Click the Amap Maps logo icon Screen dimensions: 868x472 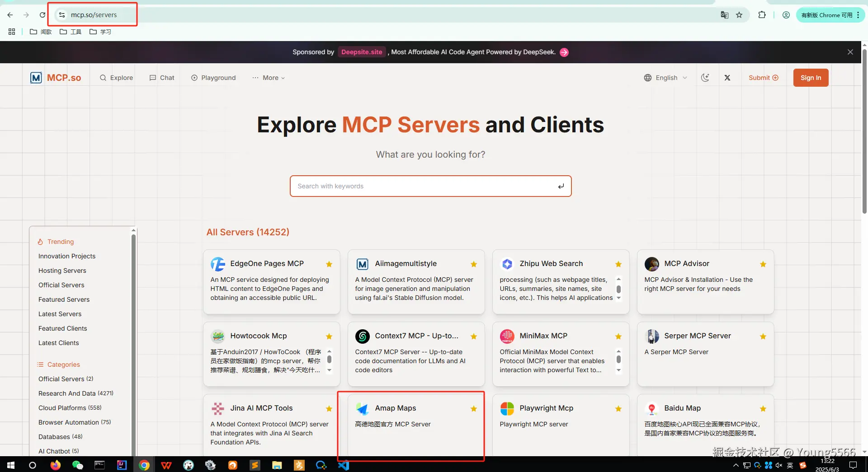click(363, 408)
